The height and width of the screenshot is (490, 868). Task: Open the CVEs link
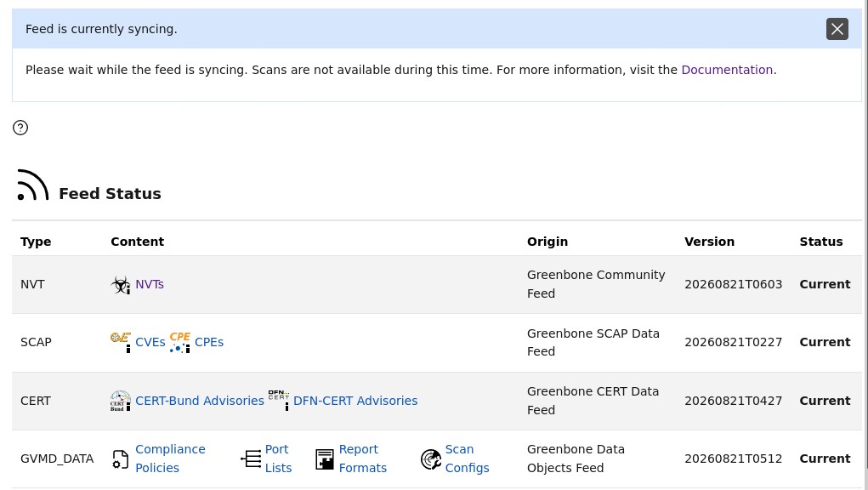150,342
